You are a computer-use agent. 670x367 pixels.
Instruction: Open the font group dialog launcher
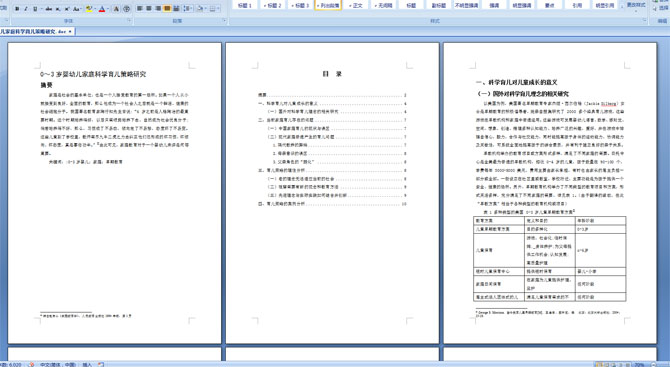[129, 21]
